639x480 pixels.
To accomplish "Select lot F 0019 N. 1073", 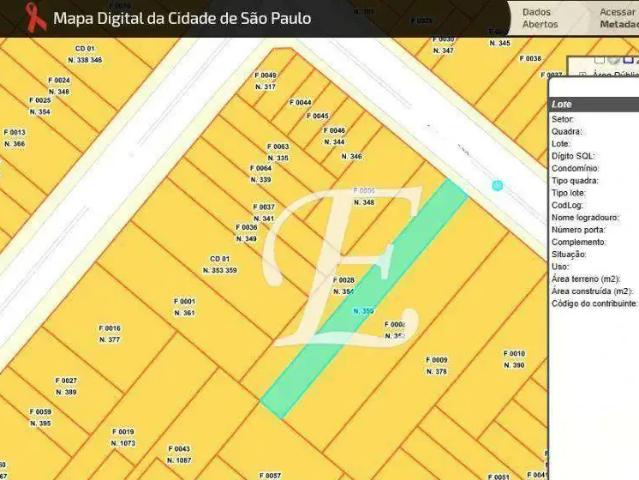I will tap(123, 437).
